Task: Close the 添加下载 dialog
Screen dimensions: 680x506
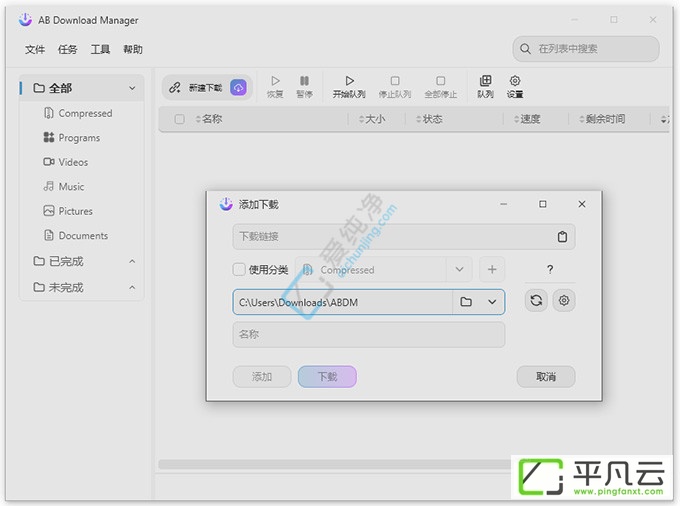Action: (582, 204)
